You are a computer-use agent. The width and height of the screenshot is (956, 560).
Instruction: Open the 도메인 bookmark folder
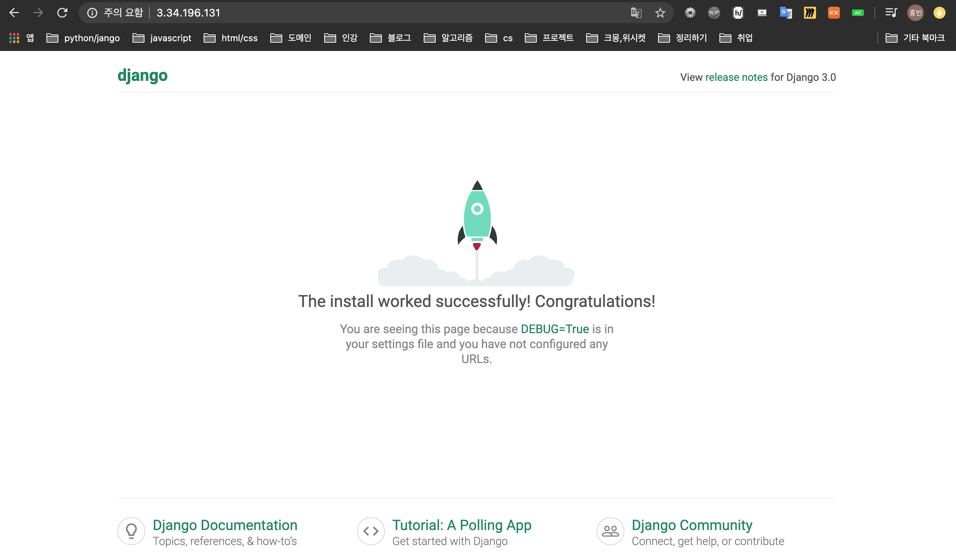(290, 38)
